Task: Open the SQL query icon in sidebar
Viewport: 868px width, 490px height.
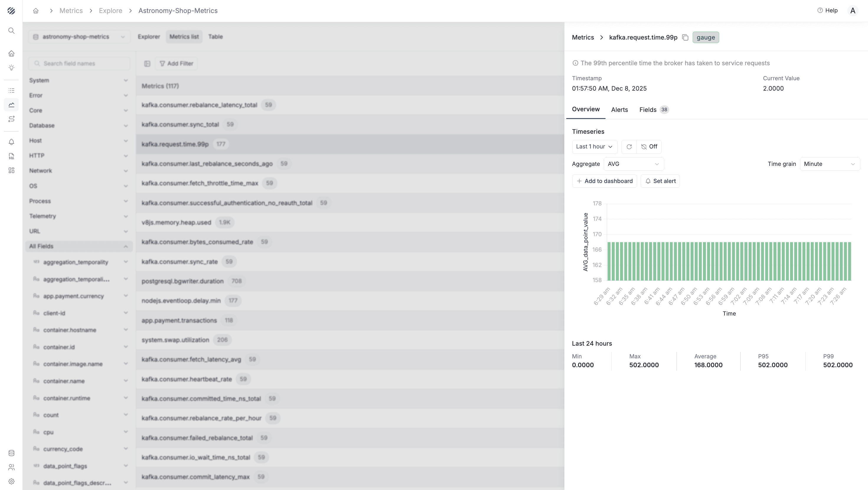Action: click(x=11, y=156)
